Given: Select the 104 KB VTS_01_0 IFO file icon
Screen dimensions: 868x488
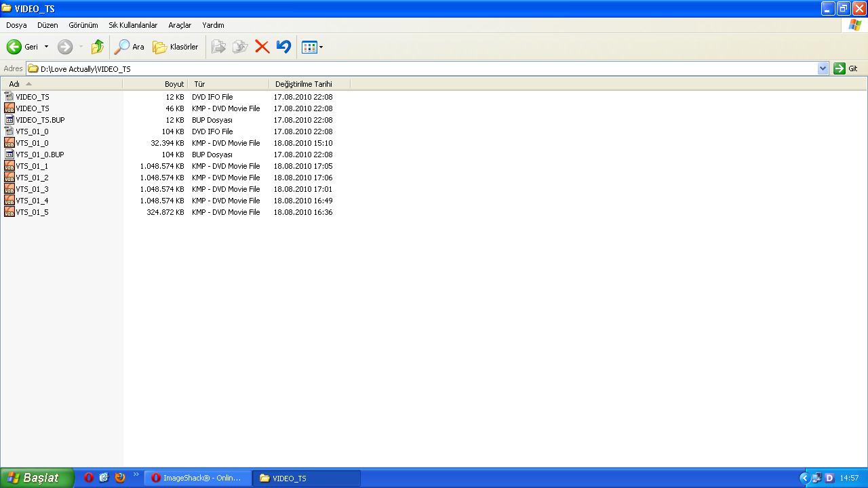Looking at the screenshot, I should click(9, 131).
